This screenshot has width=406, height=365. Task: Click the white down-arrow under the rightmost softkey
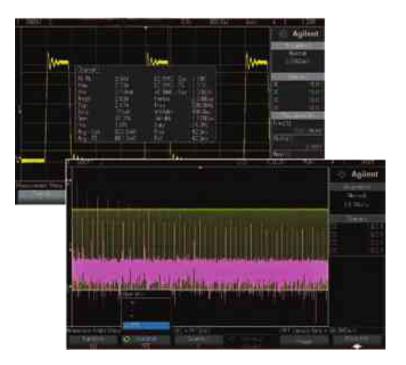(358, 347)
